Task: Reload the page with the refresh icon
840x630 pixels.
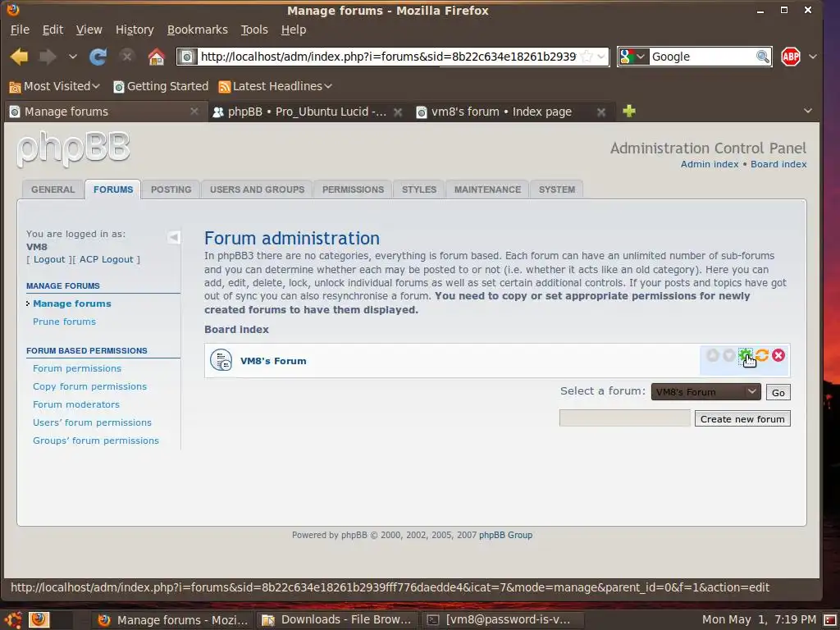Action: [x=98, y=57]
